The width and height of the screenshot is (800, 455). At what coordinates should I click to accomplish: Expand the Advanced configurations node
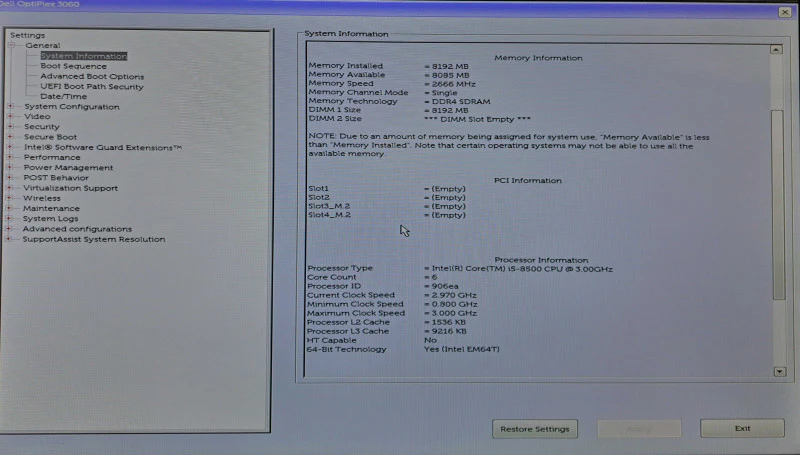(9, 229)
